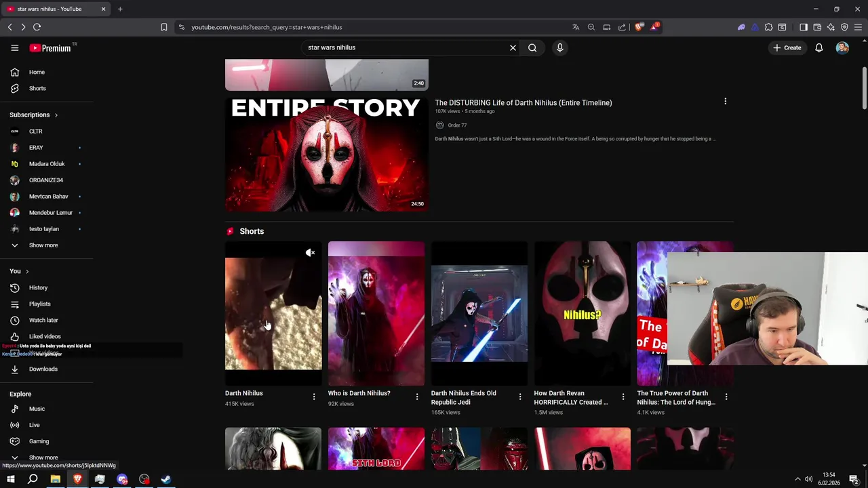Open Discord from the taskbar
Image resolution: width=868 pixels, height=488 pixels.
click(122, 479)
